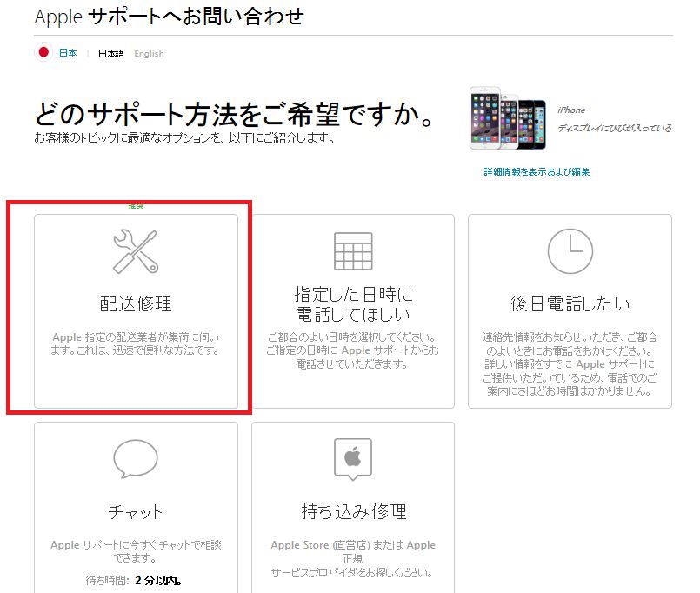Click the どのサポート方法をご希望ですか heading
The width and height of the screenshot is (700, 593).
tap(235, 114)
